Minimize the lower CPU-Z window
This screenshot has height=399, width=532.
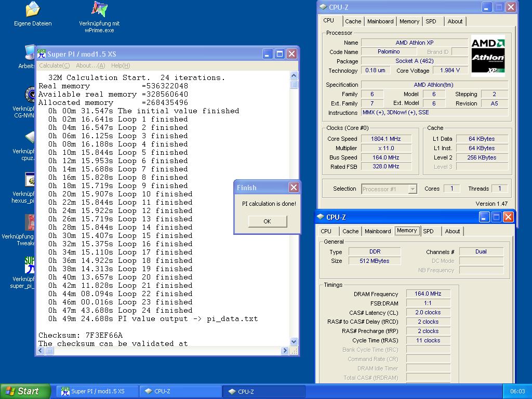pos(484,217)
